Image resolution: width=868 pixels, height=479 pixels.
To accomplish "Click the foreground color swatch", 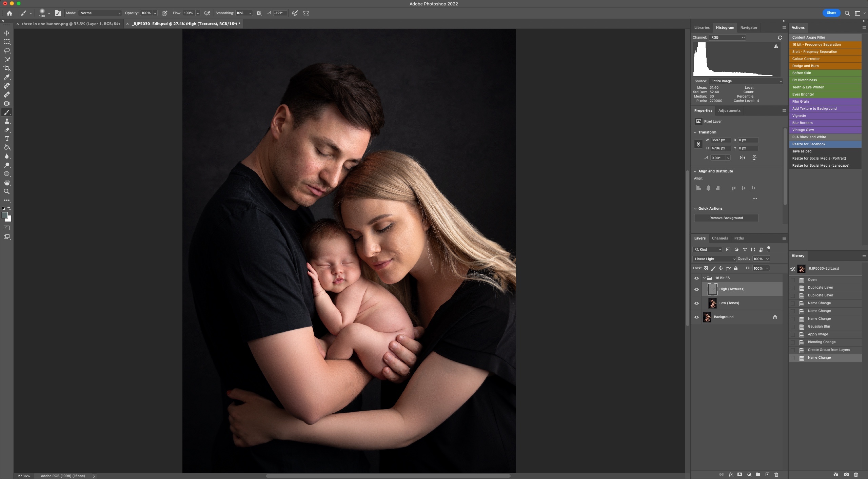I will pos(5,215).
